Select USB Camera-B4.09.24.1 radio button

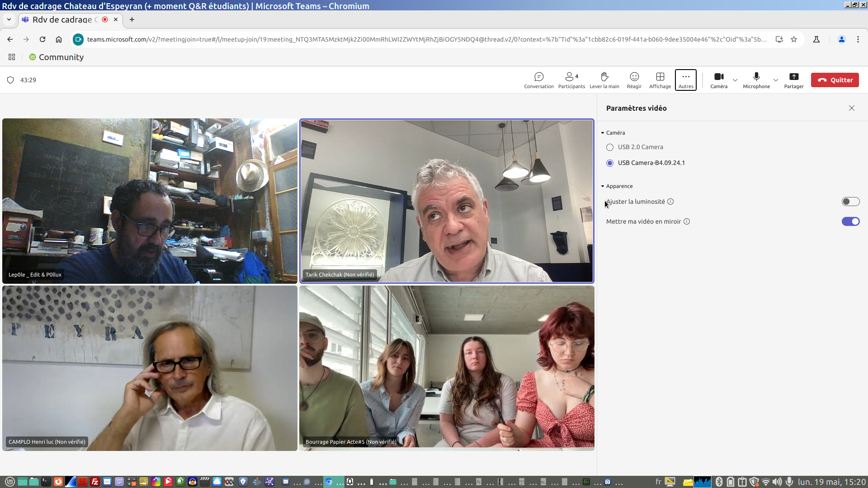coord(610,163)
